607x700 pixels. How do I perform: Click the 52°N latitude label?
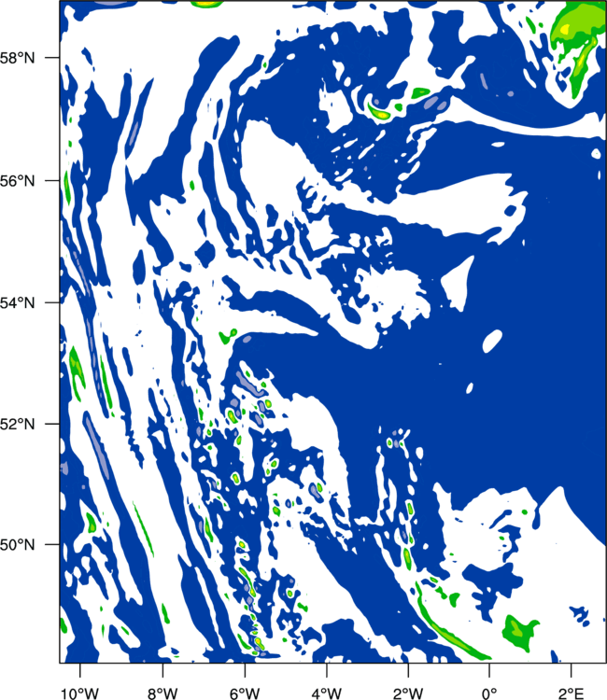[17, 424]
